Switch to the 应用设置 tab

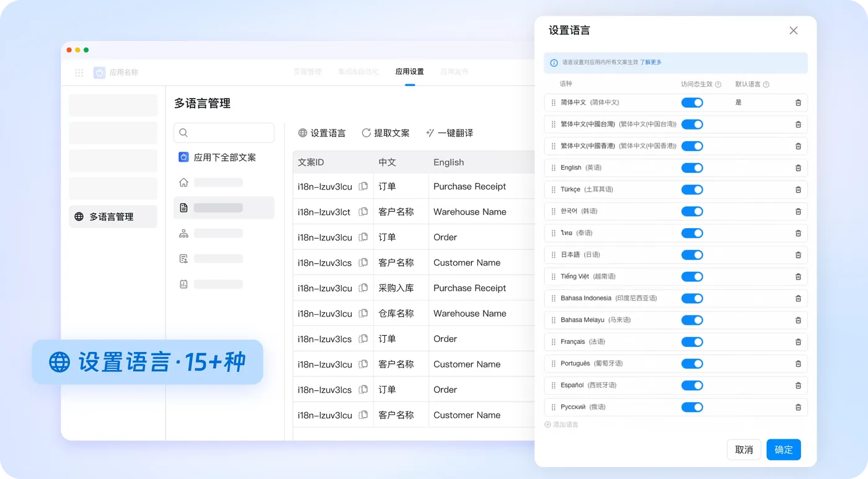410,72
